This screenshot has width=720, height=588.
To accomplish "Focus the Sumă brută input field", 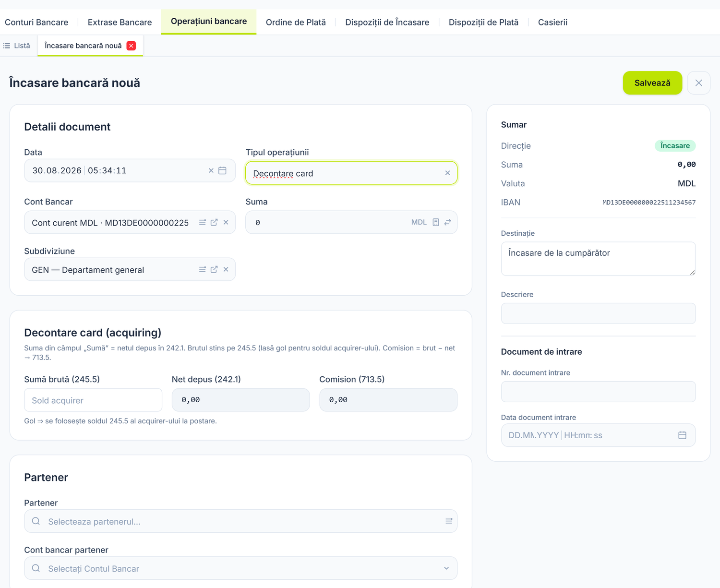I will click(x=93, y=400).
